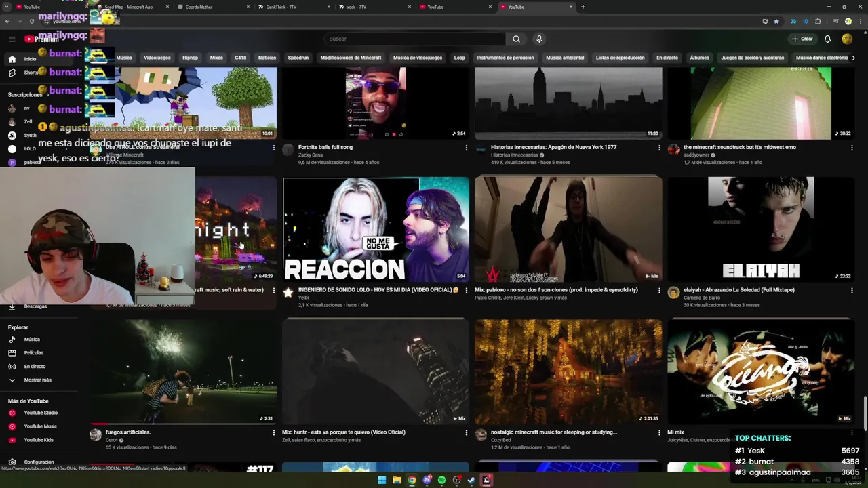Viewport: 868px width, 488px height.
Task: Click the Crear button
Action: coord(802,39)
